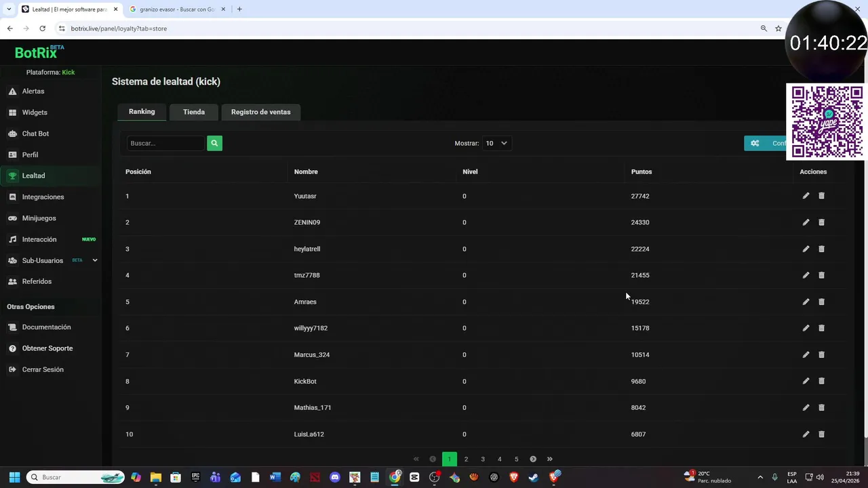Select Nombre column header

(x=306, y=171)
